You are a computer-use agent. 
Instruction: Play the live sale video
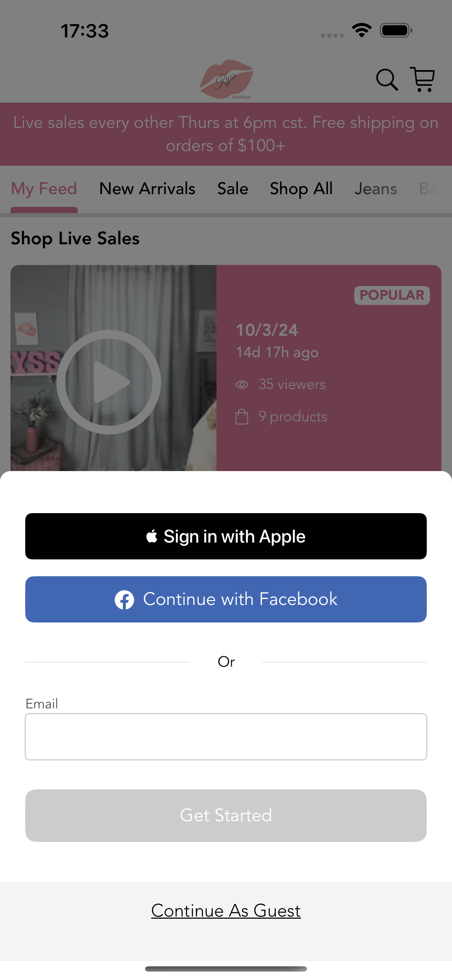tap(109, 382)
